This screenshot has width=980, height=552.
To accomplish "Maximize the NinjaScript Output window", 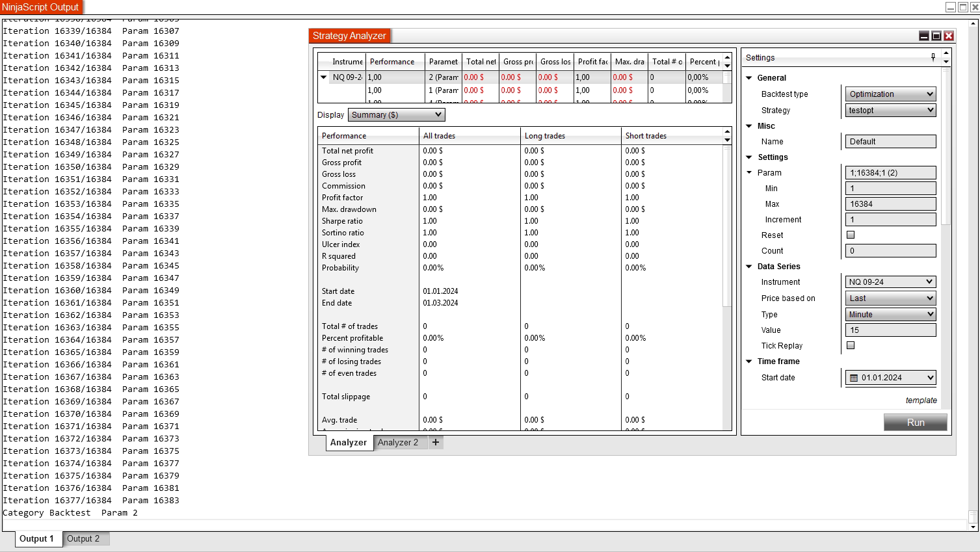I will pyautogui.click(x=963, y=7).
